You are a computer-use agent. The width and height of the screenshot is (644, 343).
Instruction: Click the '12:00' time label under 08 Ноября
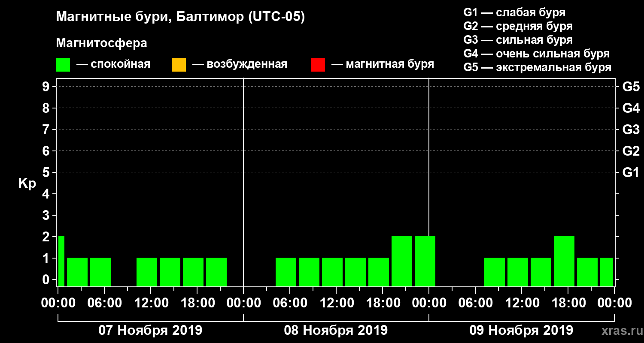(x=336, y=303)
